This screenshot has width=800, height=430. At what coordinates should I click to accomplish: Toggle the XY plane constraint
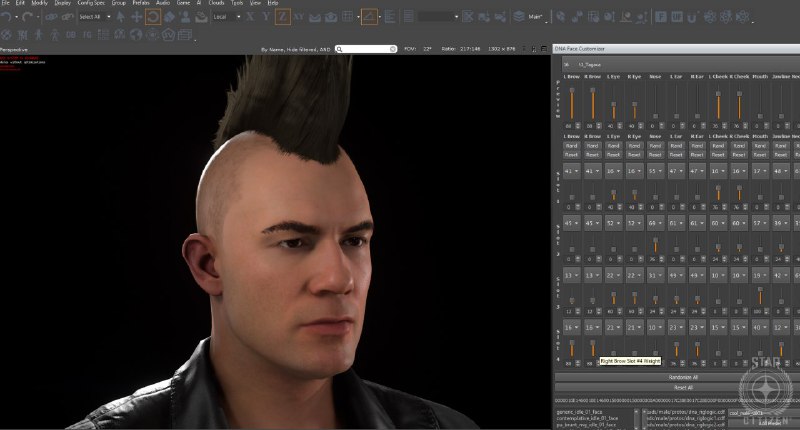click(x=299, y=17)
